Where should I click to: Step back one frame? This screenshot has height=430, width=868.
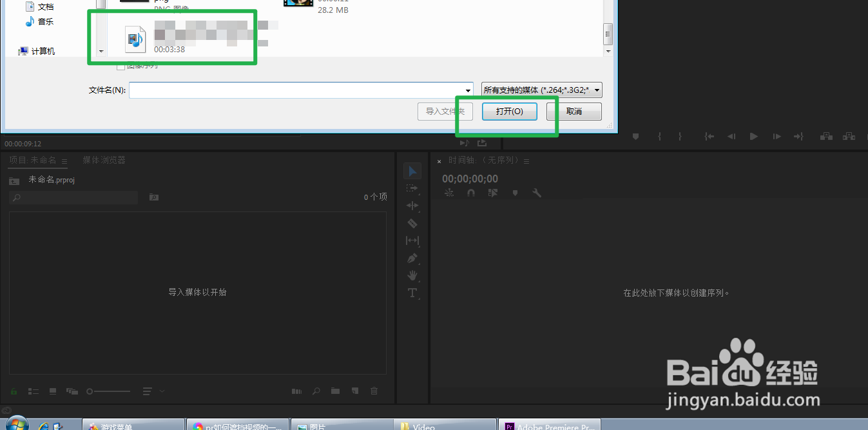pos(731,137)
